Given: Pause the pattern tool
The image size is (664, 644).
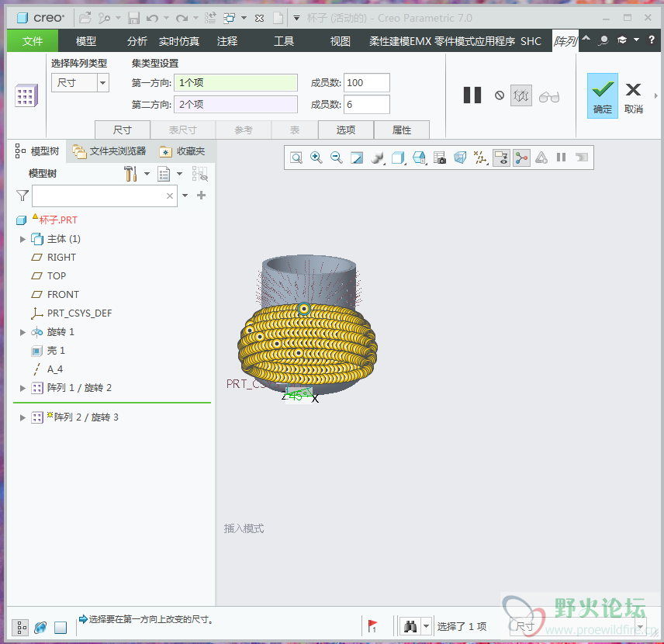Looking at the screenshot, I should 472,95.
